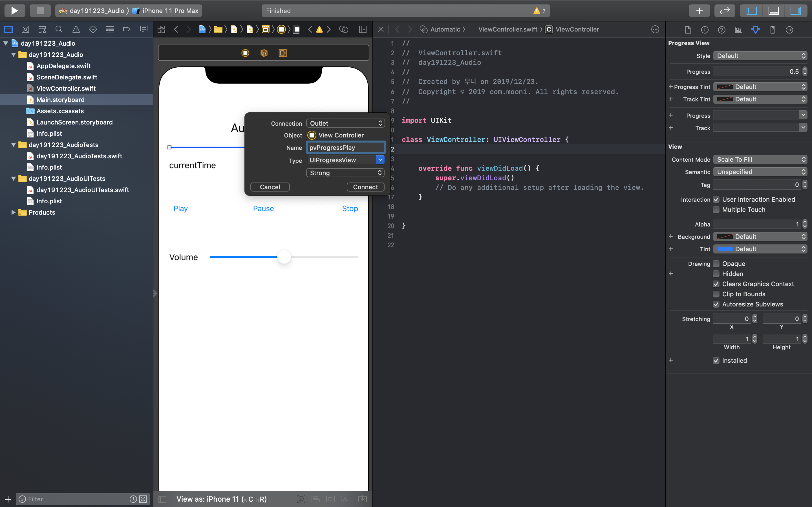812x507 pixels.
Task: Open the Size inspector ruler icon
Action: (x=773, y=30)
